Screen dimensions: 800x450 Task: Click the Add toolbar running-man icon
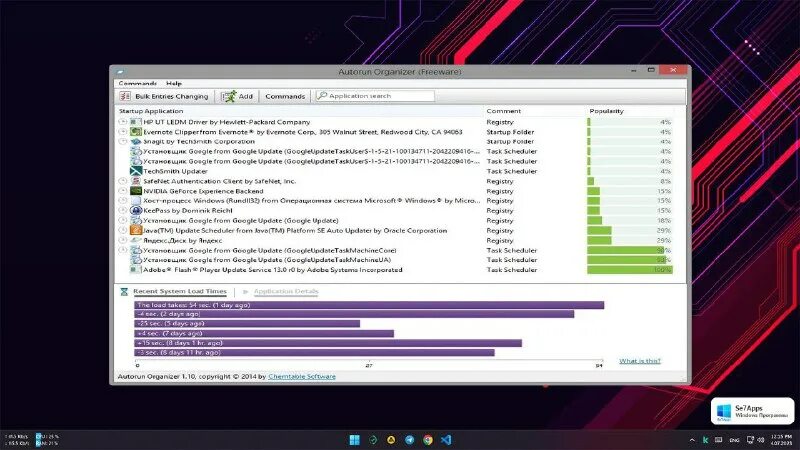coord(229,96)
